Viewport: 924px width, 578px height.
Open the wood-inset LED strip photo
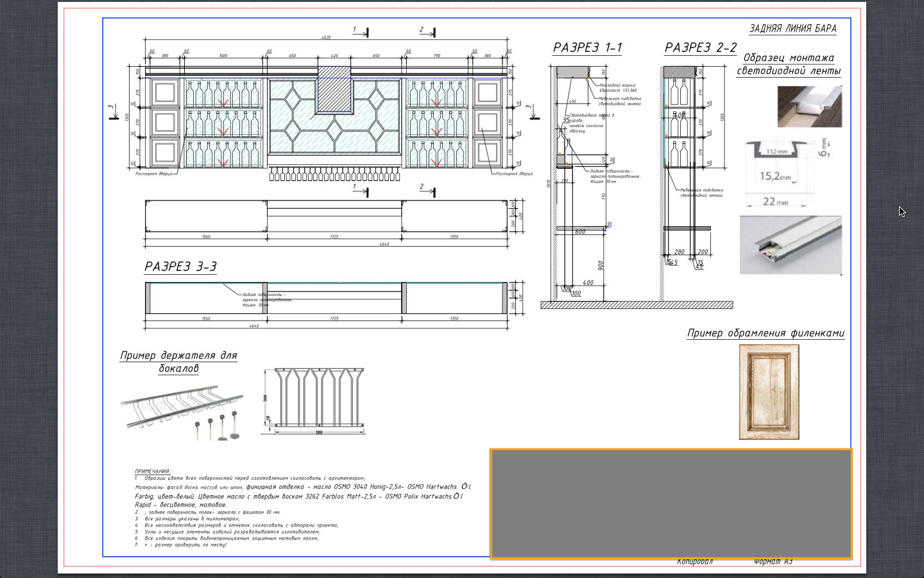pos(809,106)
